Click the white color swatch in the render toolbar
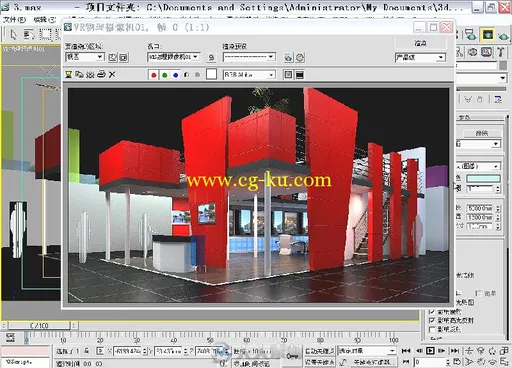 (211, 74)
